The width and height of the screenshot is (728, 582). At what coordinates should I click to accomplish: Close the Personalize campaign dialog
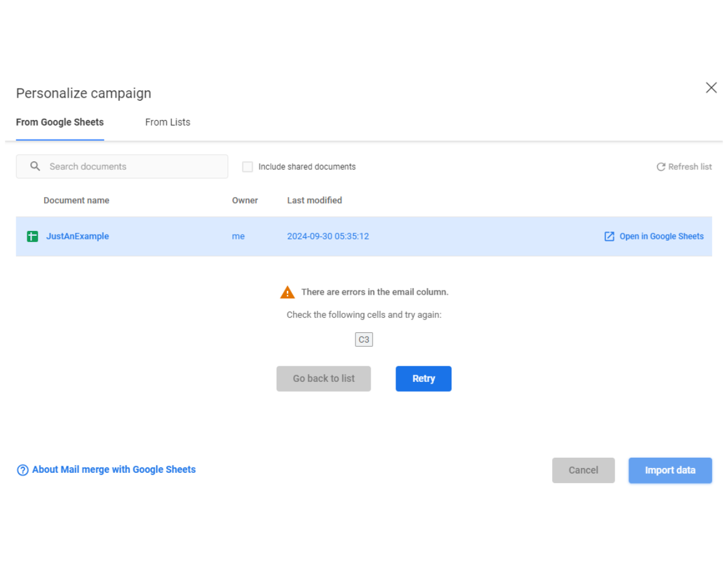click(711, 88)
